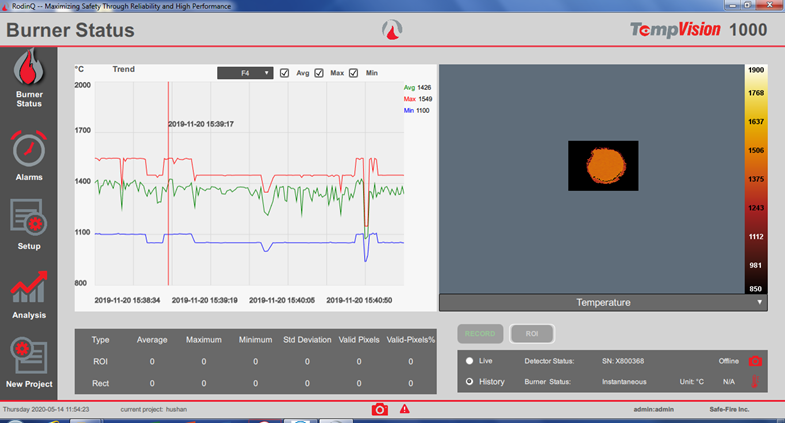Open the Analysis chart icon
The image size is (785, 423).
29,287
